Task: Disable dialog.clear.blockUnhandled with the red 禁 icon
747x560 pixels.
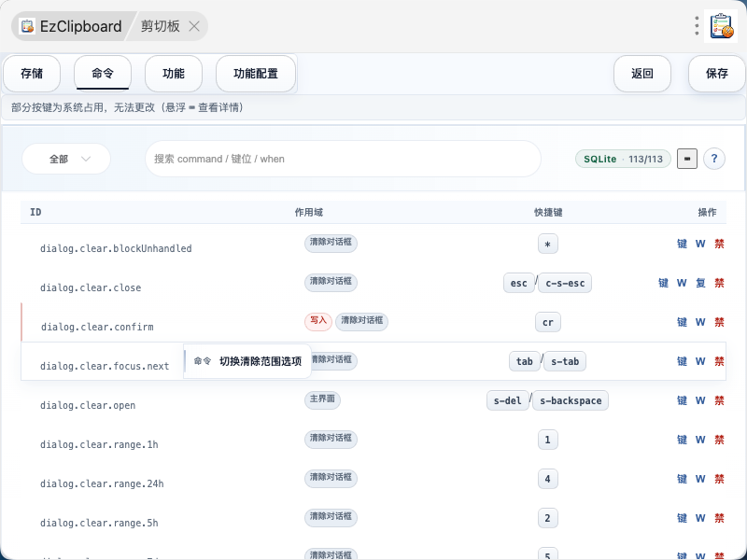Action: coord(719,244)
